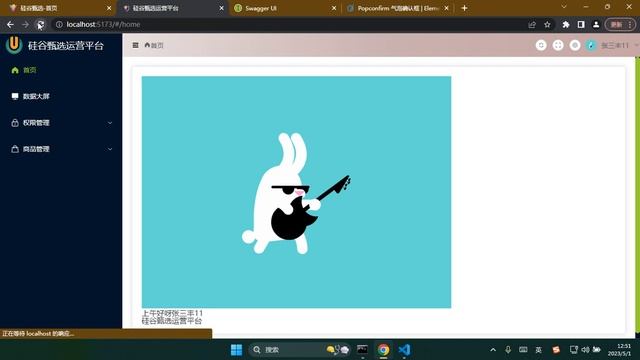The image size is (640, 360).
Task: Stop or reload page button
Action: [40, 24]
